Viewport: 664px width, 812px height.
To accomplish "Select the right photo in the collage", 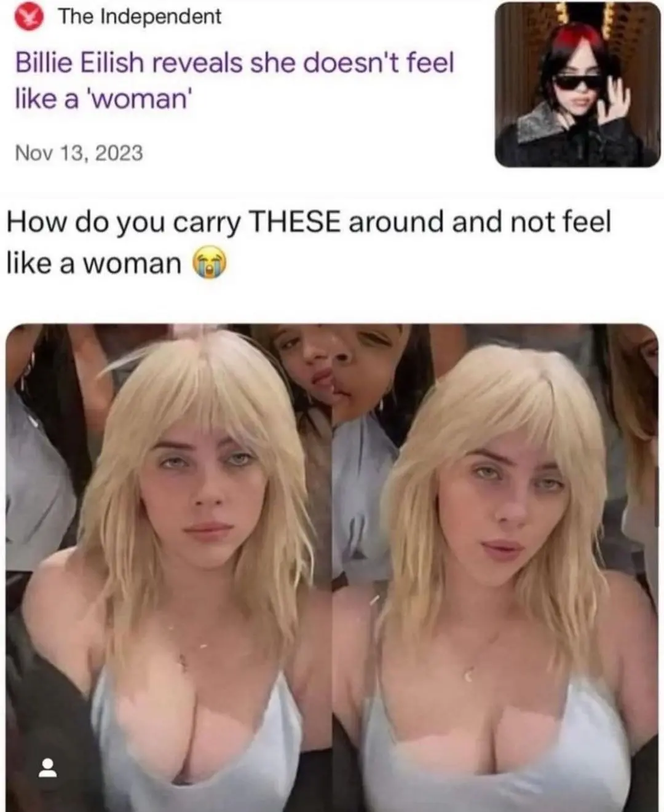I will 496,567.
